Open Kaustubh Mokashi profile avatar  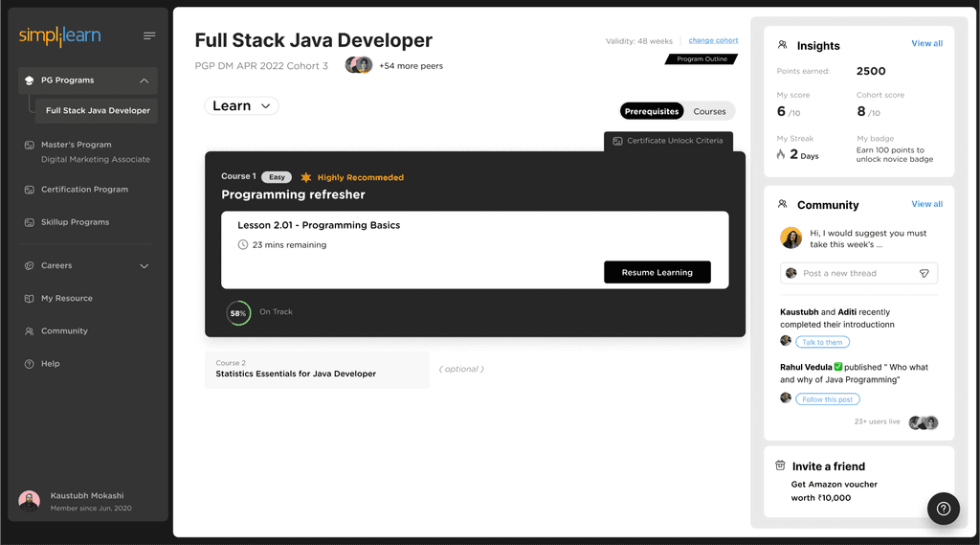29,501
